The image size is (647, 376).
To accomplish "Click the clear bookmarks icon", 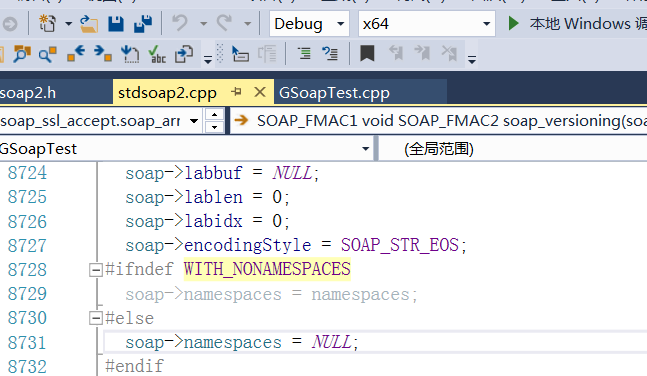I will (449, 54).
